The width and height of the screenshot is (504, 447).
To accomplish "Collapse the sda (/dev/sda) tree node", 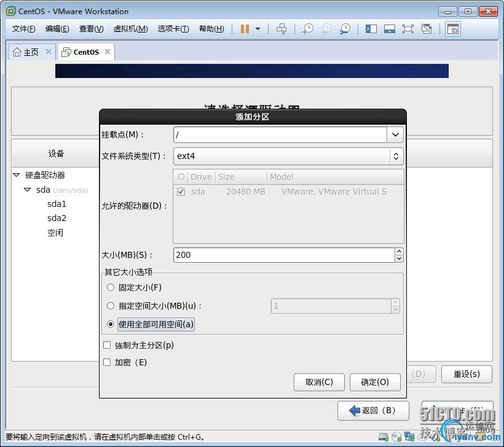I will (28, 190).
